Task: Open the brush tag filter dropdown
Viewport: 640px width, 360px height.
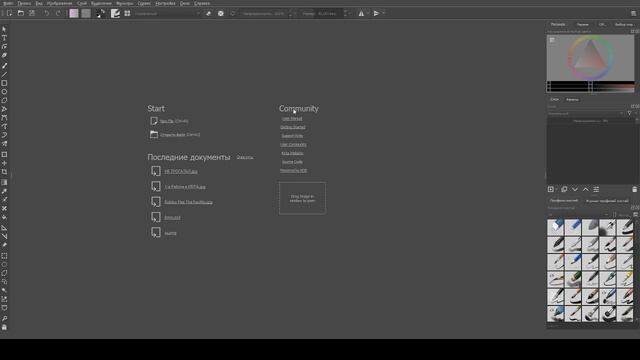Action: pyautogui.click(x=578, y=214)
